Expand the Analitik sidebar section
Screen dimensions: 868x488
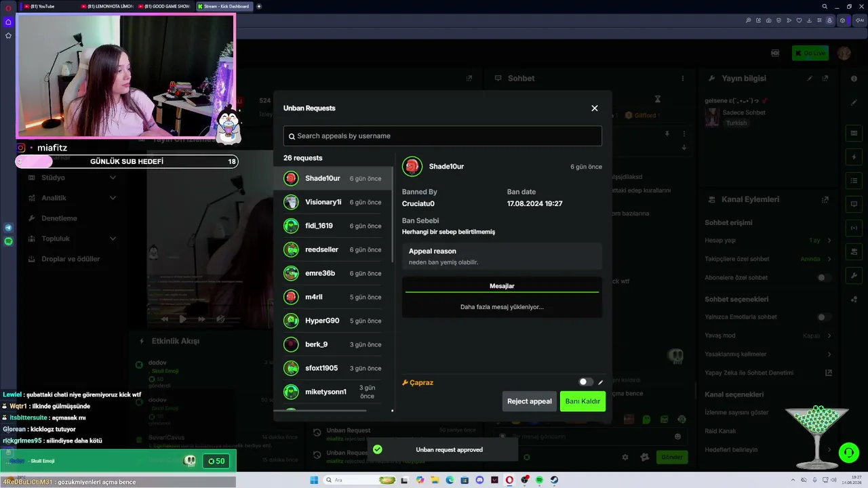coord(72,198)
